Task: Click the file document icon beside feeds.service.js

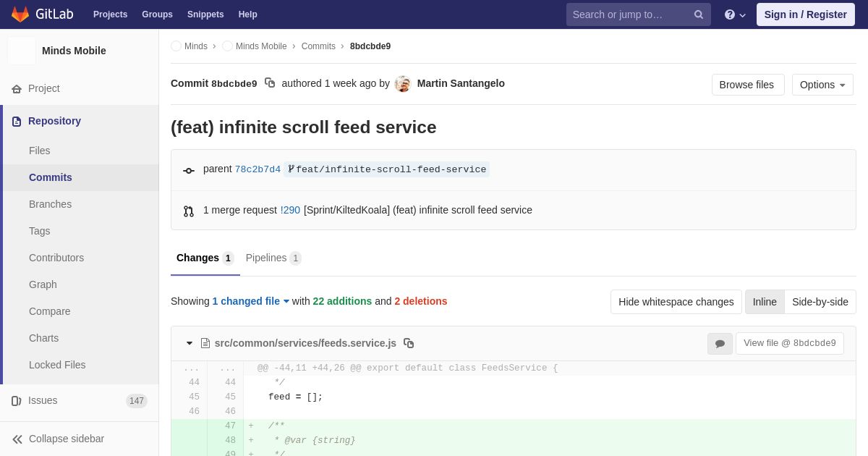Action: [x=205, y=343]
